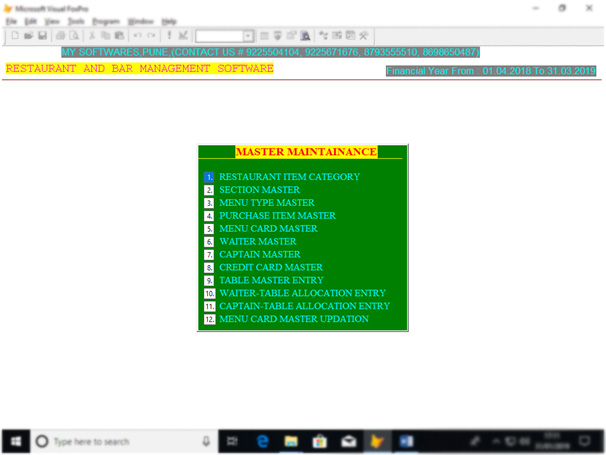Open Microsoft Store from the taskbar
The width and height of the screenshot is (606, 455).
coord(320,441)
